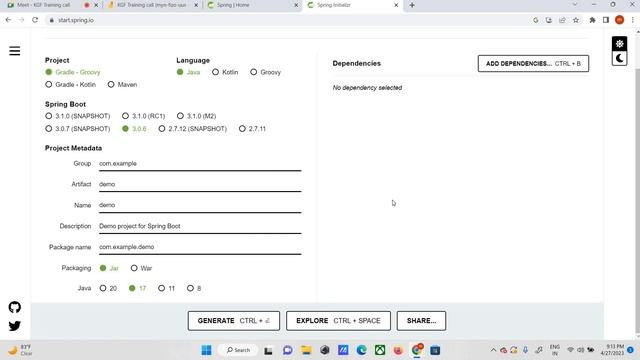Viewport: 640px width, 360px height.
Task: Open the clock and date panel
Action: click(x=612, y=350)
